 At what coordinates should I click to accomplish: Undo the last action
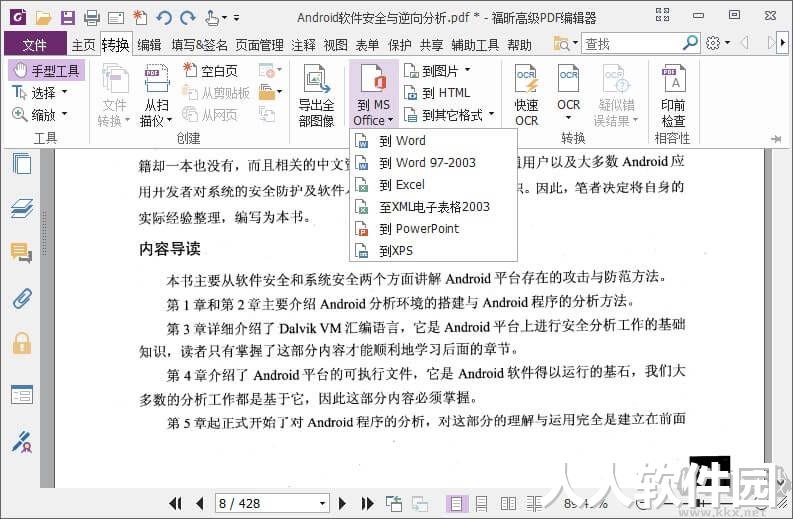tap(163, 18)
